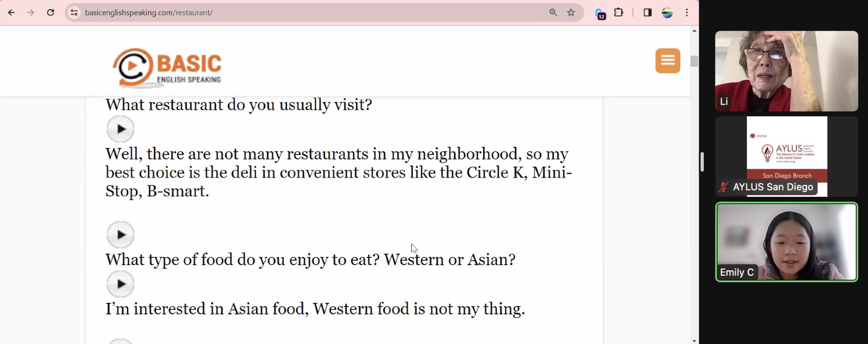Play audio above 'I'm interested in Asian food'

pos(120,284)
